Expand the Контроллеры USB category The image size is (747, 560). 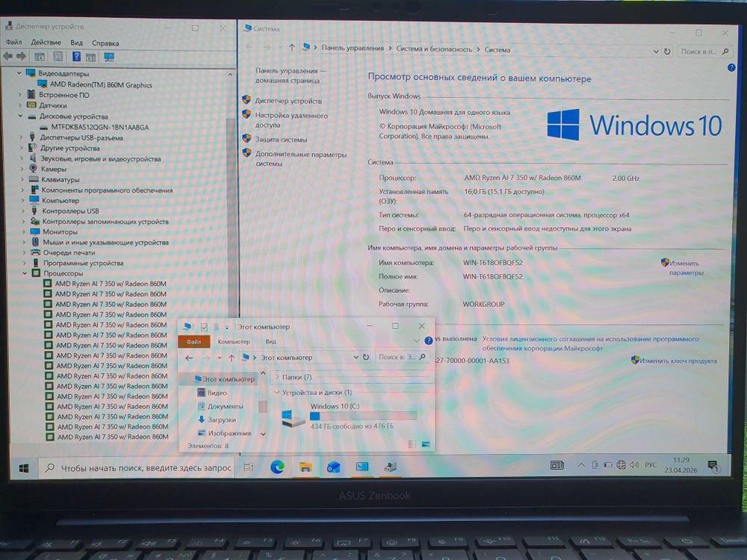(23, 211)
